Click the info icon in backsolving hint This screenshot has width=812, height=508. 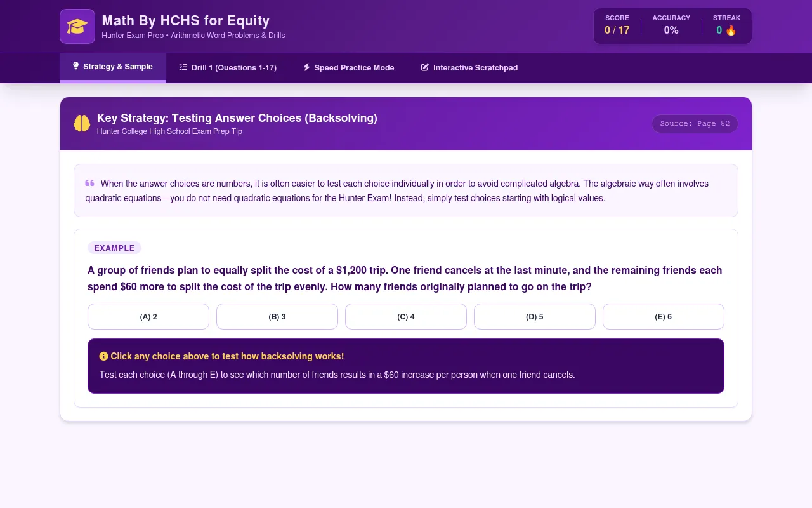(103, 356)
